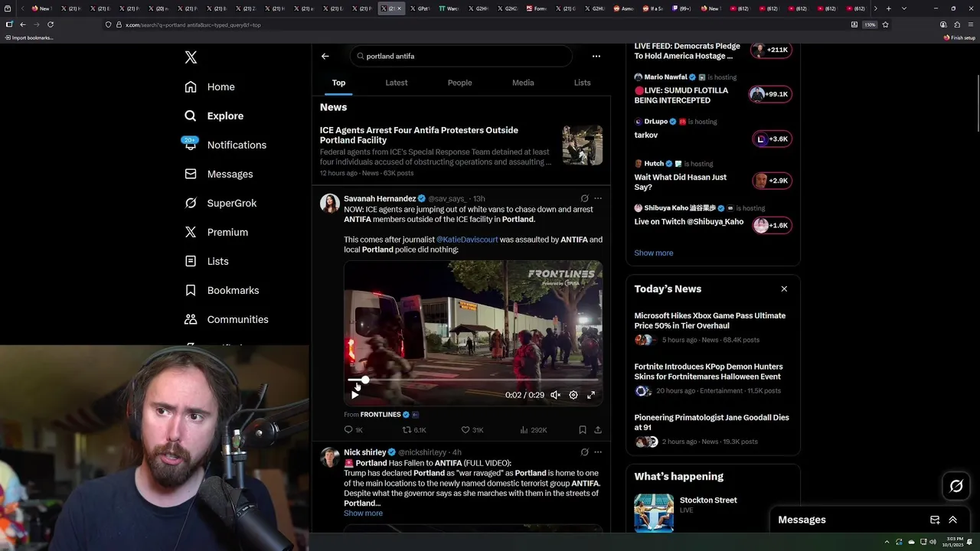The height and width of the screenshot is (551, 980).
Task: Expand the Messages drawer
Action: (952, 520)
